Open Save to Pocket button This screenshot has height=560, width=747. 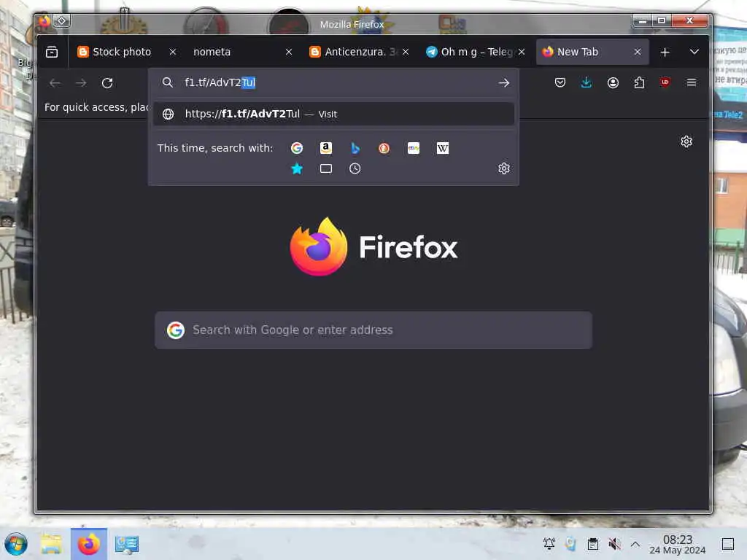(560, 83)
